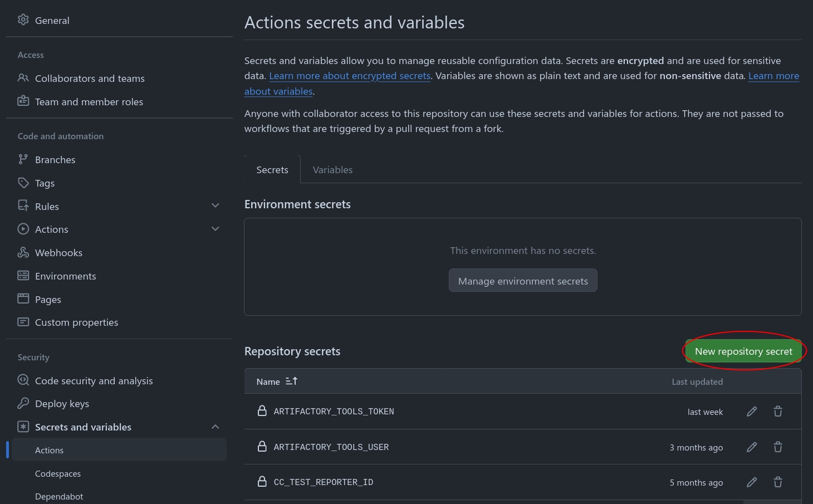This screenshot has height=504, width=813.
Task: Click the gear icon beside General
Action: point(23,20)
